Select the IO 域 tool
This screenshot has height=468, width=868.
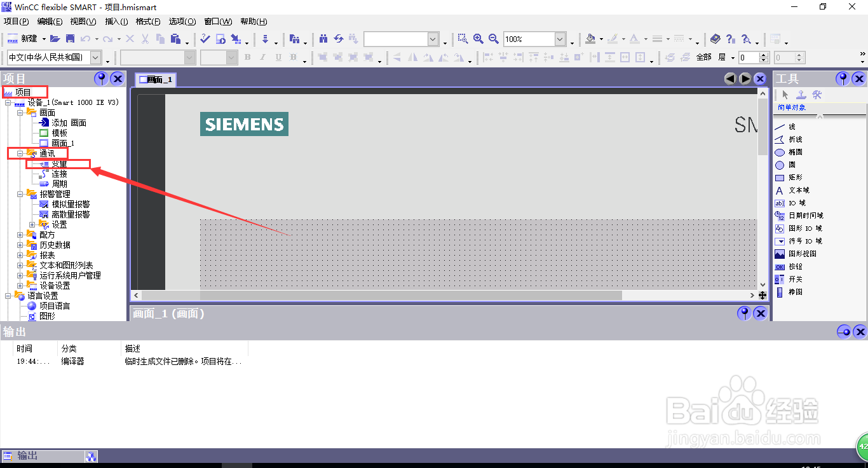click(x=790, y=203)
